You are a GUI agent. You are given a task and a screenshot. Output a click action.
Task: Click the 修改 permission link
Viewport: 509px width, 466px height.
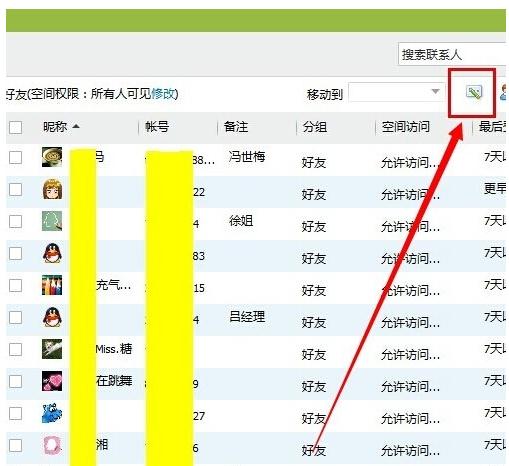163,94
